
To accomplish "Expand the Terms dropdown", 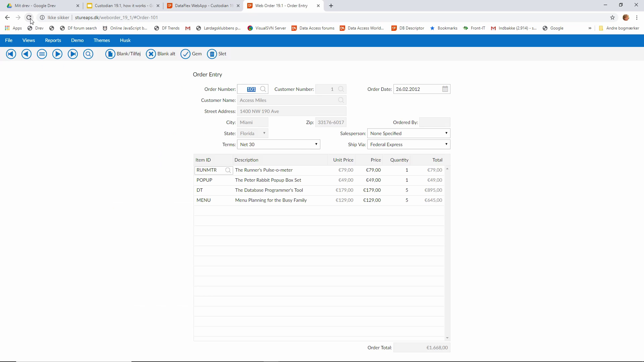I will [316, 144].
